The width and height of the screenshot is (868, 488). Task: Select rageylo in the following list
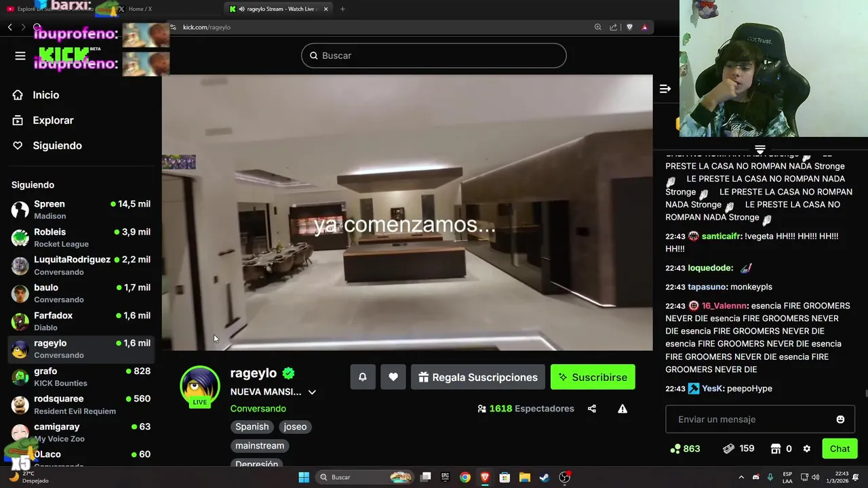81,348
